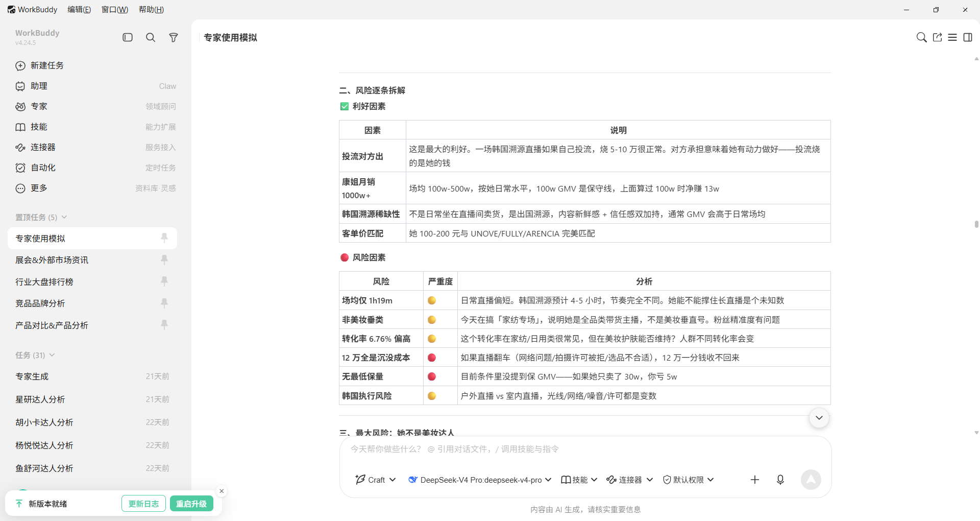
Task: Click yellow severity dot for 非美妆垂类
Action: [x=432, y=320]
